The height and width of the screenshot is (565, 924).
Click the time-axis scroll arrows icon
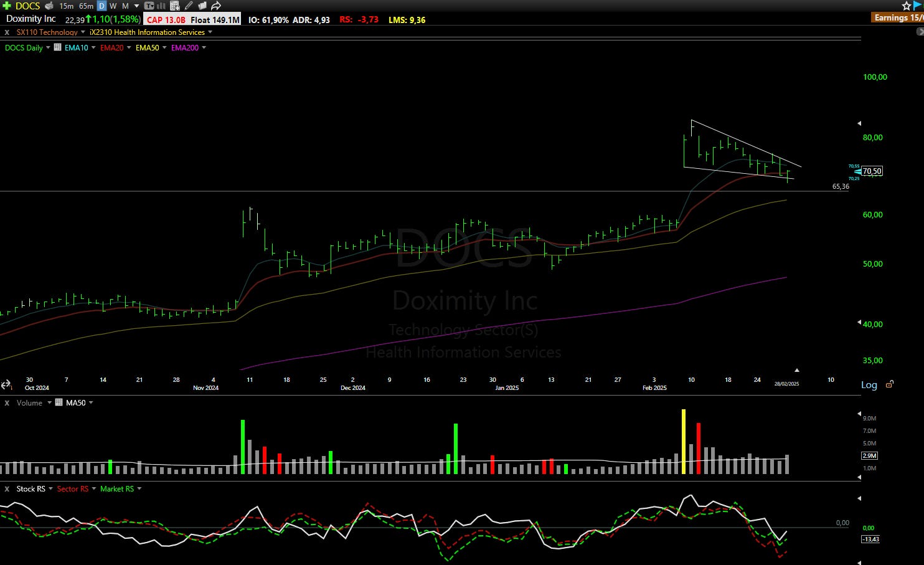point(6,384)
